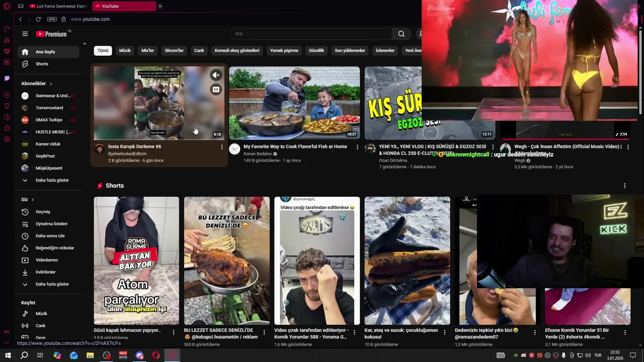Open the Siz section chevron

pos(33,200)
